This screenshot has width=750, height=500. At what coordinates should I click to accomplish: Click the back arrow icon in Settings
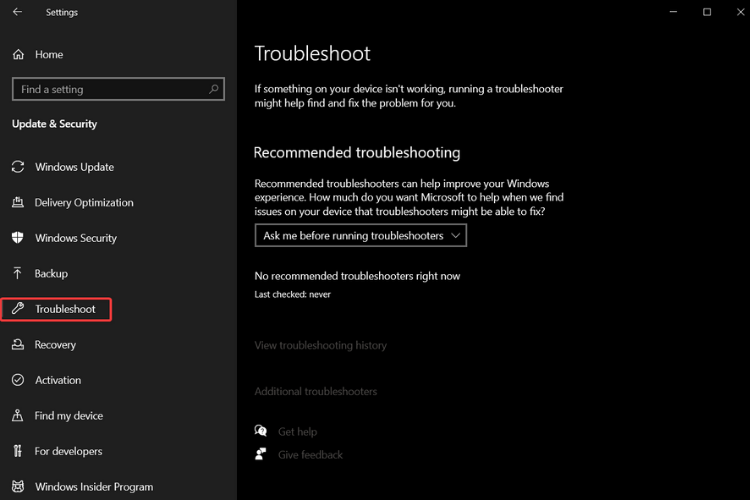coord(17,12)
